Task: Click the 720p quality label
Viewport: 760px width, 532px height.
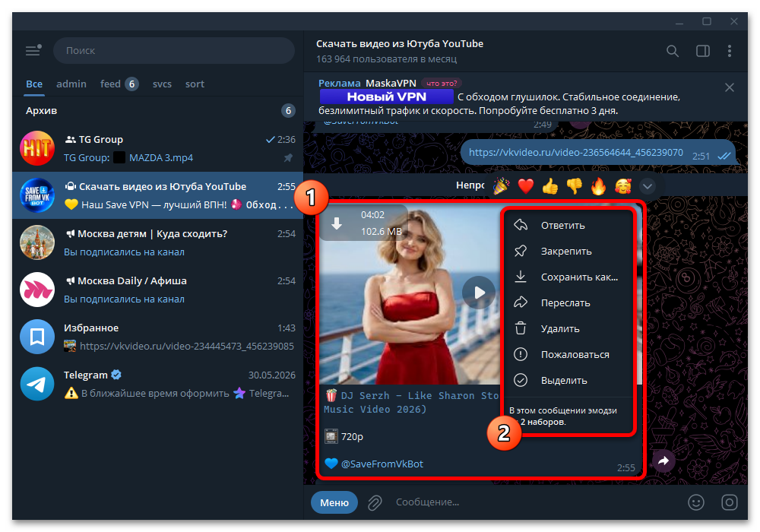Action: coord(352,436)
